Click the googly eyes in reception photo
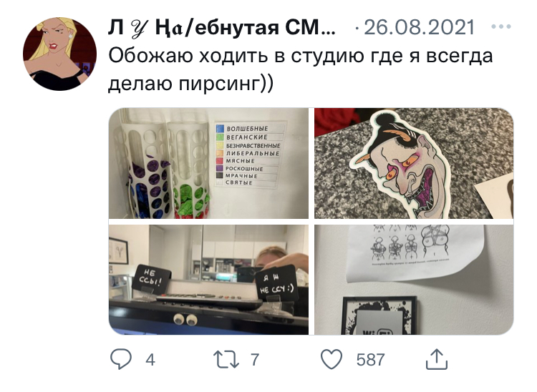 click(185, 320)
